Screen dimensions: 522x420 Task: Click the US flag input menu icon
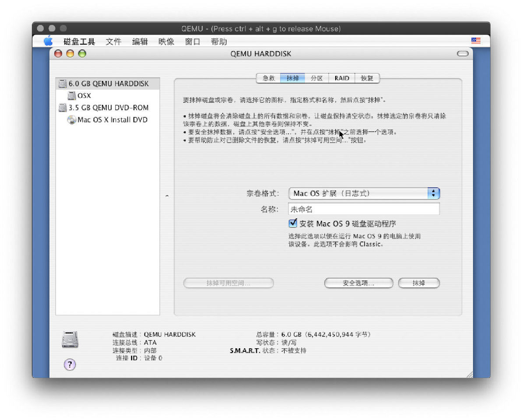[476, 41]
